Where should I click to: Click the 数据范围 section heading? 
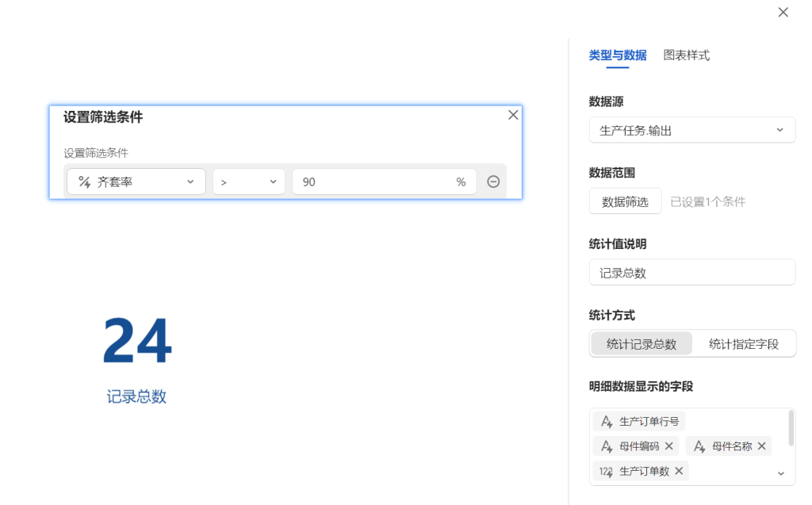tap(611, 173)
